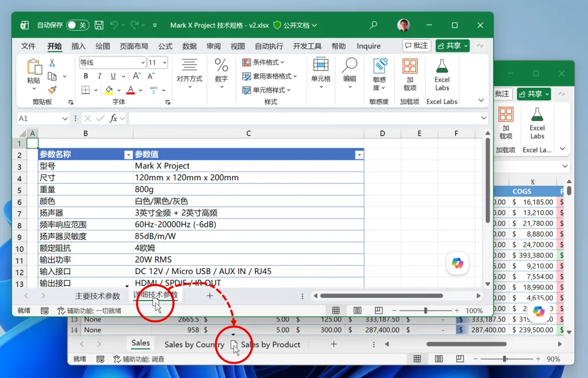This screenshot has width=588, height=378.
Task: Click the Excel Labs flask icon in front window
Action: click(x=442, y=66)
